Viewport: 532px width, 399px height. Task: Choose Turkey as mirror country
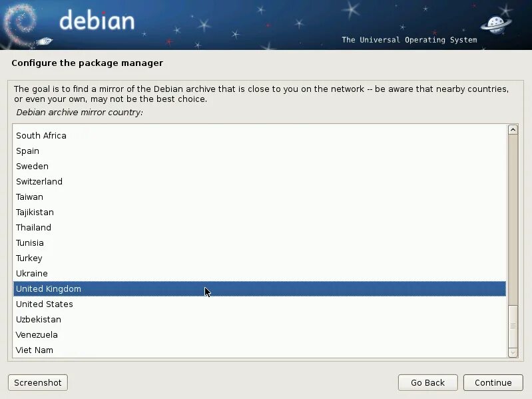[x=260, y=258]
